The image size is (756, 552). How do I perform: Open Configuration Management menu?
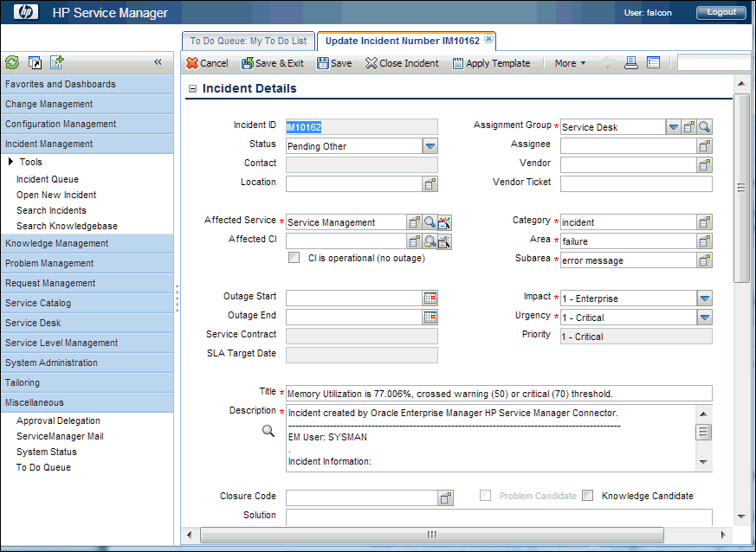click(x=87, y=124)
